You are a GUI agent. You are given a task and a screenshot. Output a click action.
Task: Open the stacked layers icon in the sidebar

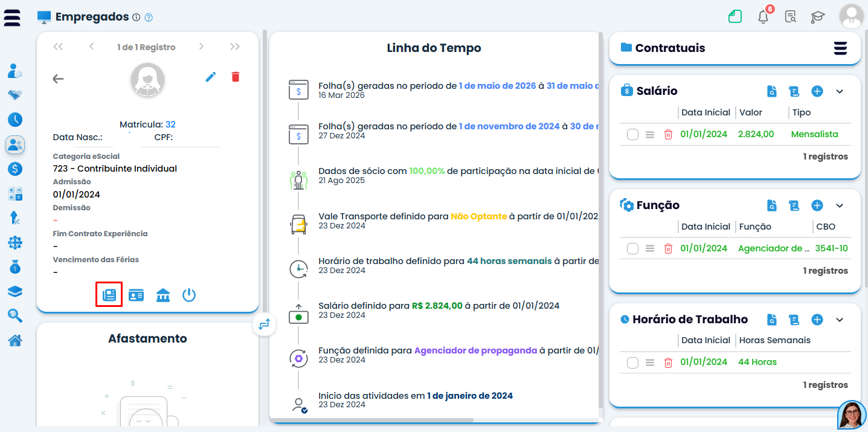[x=15, y=291]
